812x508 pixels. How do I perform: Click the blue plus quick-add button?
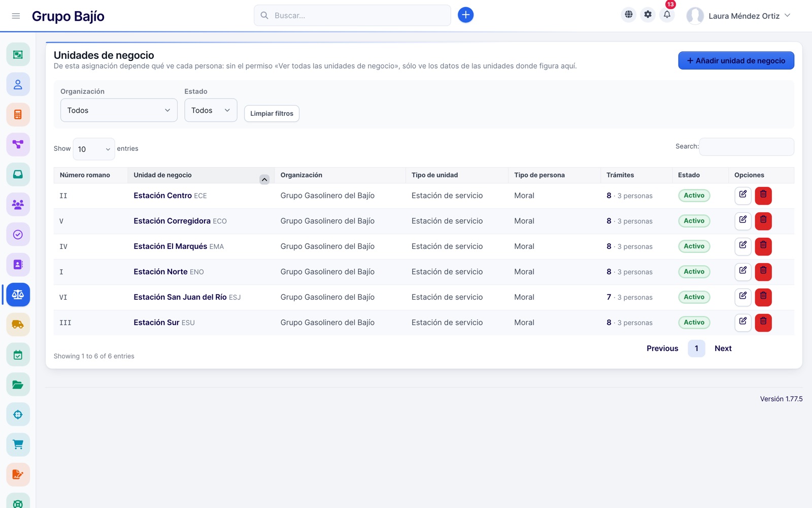point(465,15)
